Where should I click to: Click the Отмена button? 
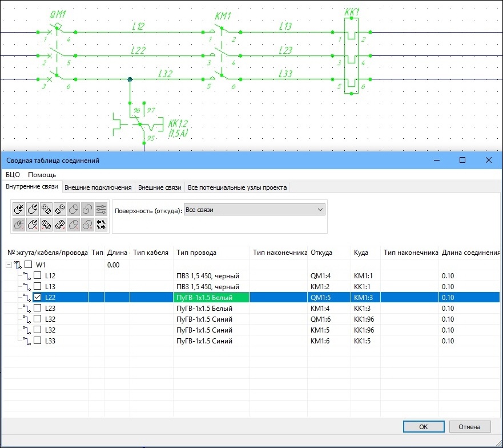tap(470, 427)
